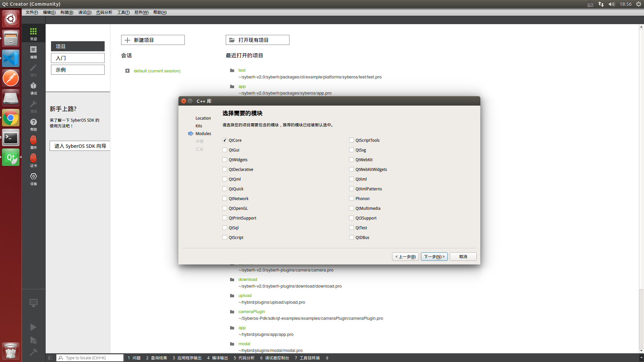Open the 文件(F) menu
The height and width of the screenshot is (362, 644).
tap(32, 12)
